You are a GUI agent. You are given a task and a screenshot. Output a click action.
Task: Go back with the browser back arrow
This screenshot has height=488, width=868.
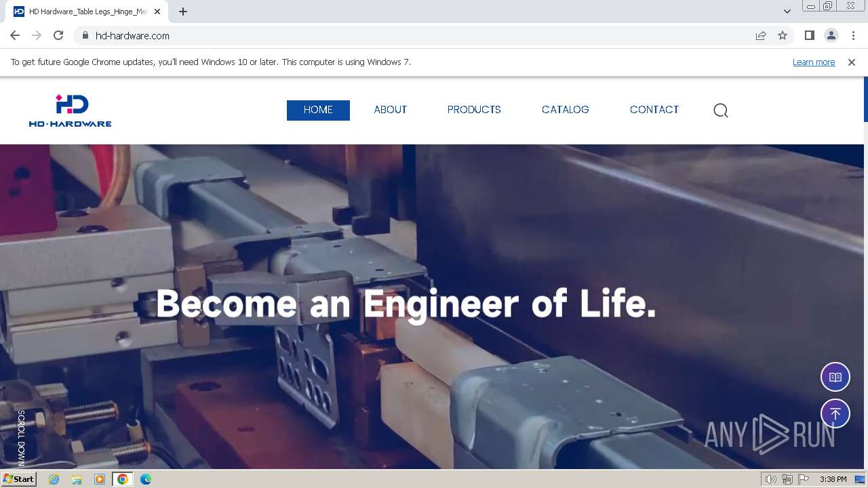coord(15,36)
